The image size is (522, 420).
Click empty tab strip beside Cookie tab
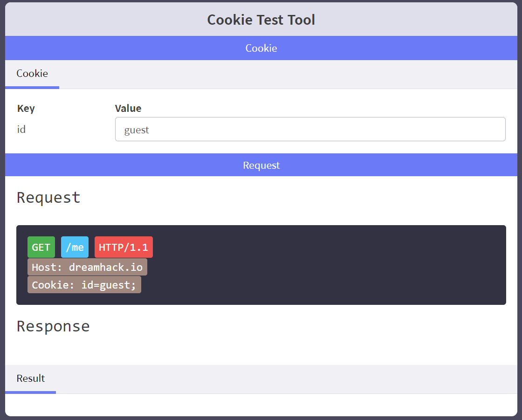click(280, 74)
